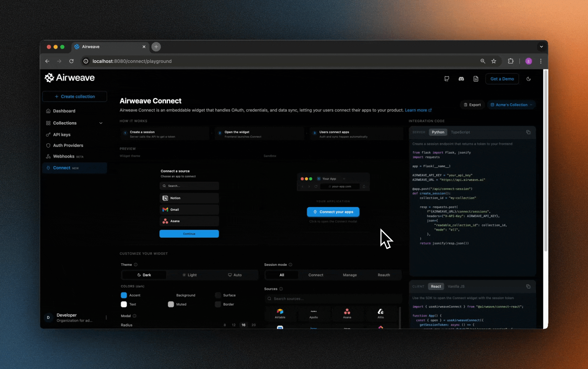Choose the Airtable source tile
This screenshot has height=369, width=588.
pyautogui.click(x=280, y=314)
